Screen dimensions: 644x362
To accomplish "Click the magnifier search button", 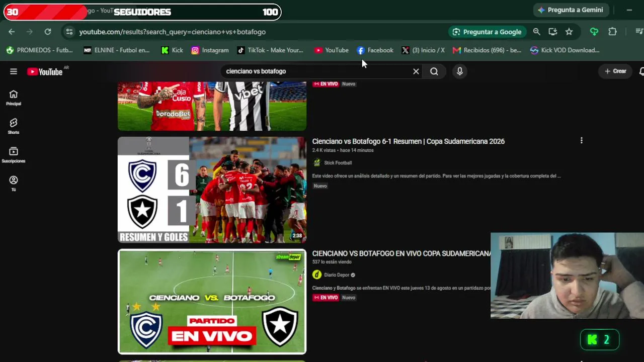I will (434, 71).
